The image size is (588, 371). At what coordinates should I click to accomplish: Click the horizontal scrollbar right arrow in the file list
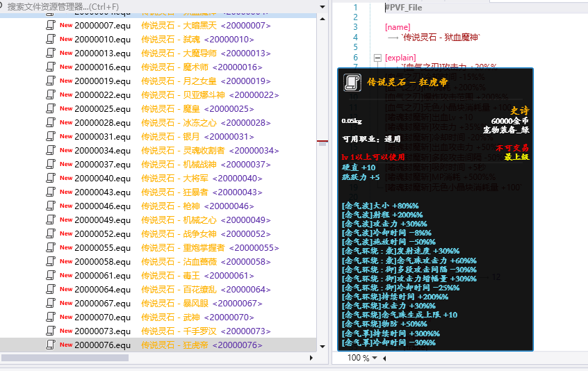(x=311, y=358)
